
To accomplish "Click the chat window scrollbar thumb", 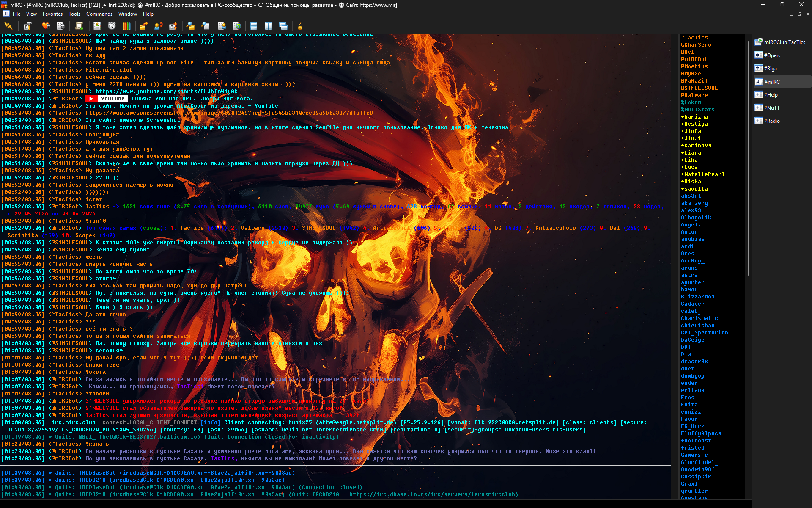I will 675,485.
